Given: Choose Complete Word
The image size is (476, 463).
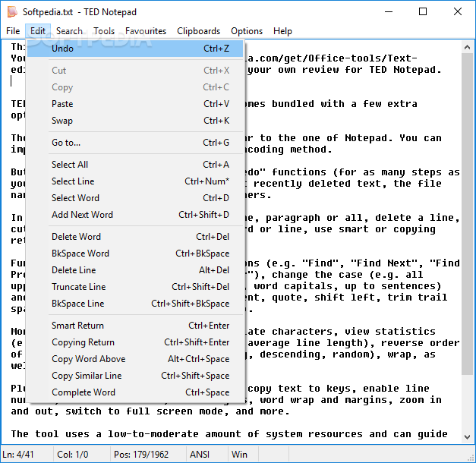Looking at the screenshot, I should pyautogui.click(x=135, y=392).
